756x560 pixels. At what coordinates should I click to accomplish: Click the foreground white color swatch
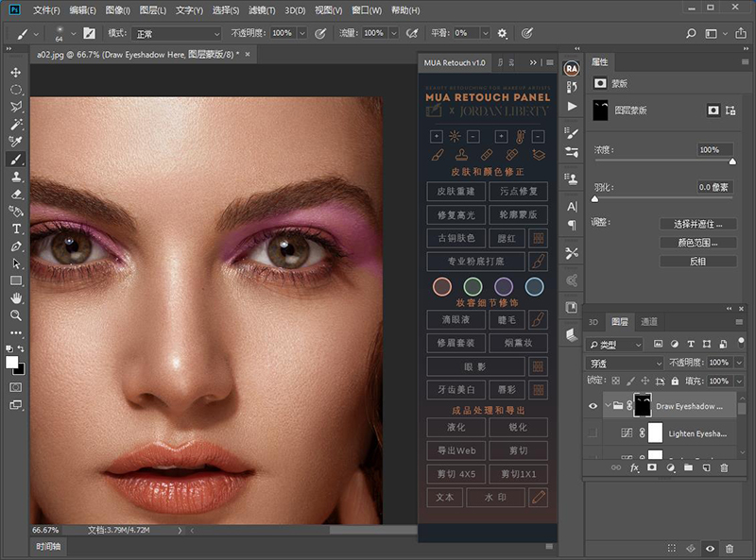click(11, 362)
